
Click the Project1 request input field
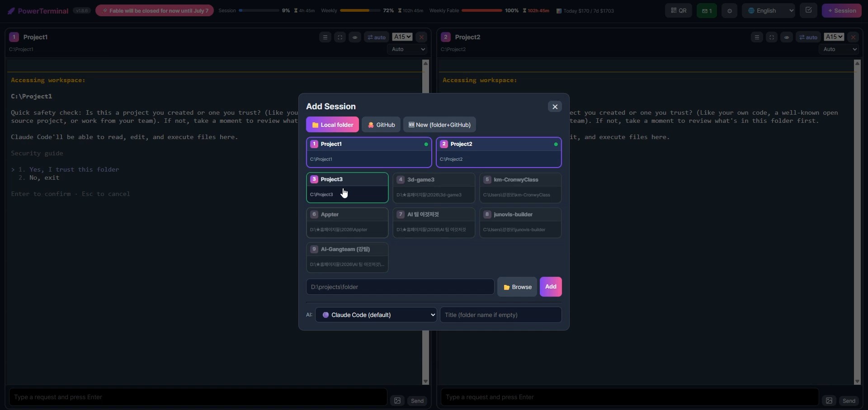point(198,397)
